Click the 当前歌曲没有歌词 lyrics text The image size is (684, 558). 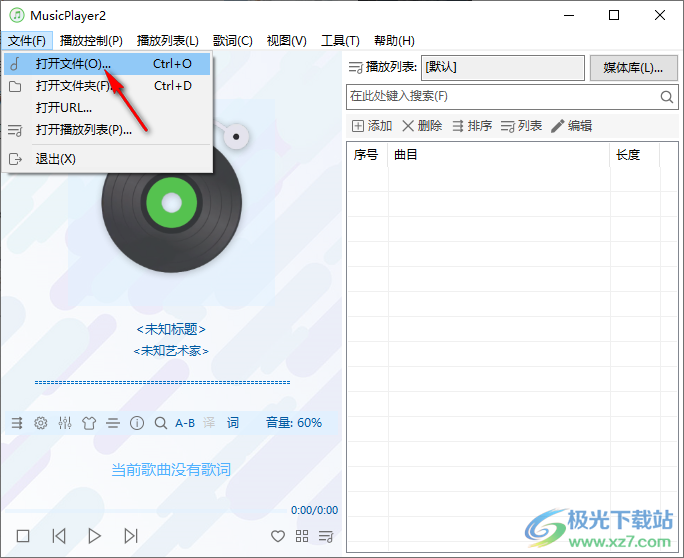[x=171, y=469]
